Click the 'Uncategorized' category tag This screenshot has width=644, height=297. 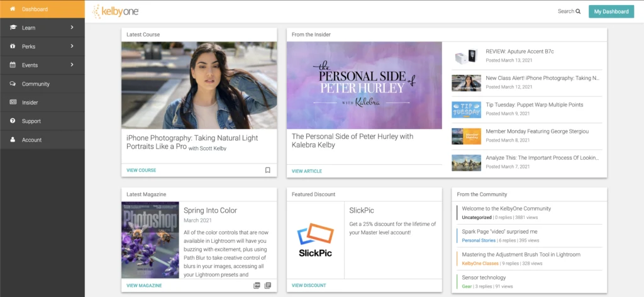click(x=477, y=217)
